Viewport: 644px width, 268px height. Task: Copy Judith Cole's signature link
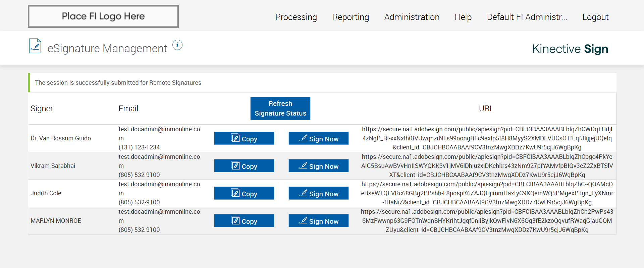pyautogui.click(x=244, y=193)
